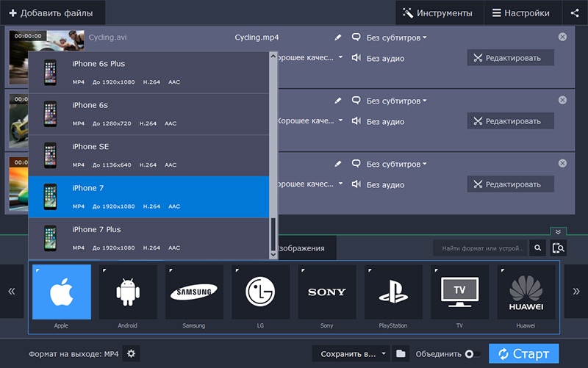Select iPhone 6s Plus preset

149,73
